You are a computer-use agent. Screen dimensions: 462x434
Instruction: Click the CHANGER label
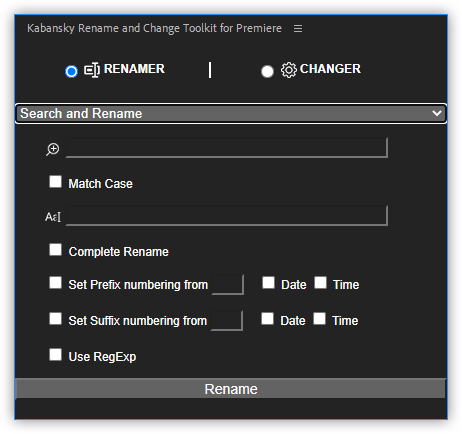point(330,69)
